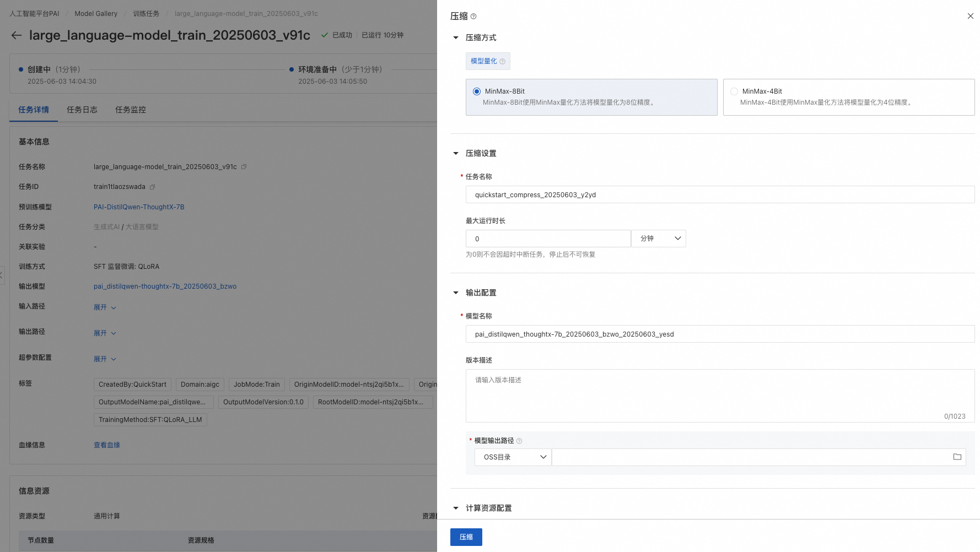Image resolution: width=980 pixels, height=552 pixels.
Task: Open the PAI-DistilQwen-ThoughtX-7B model link
Action: (139, 207)
